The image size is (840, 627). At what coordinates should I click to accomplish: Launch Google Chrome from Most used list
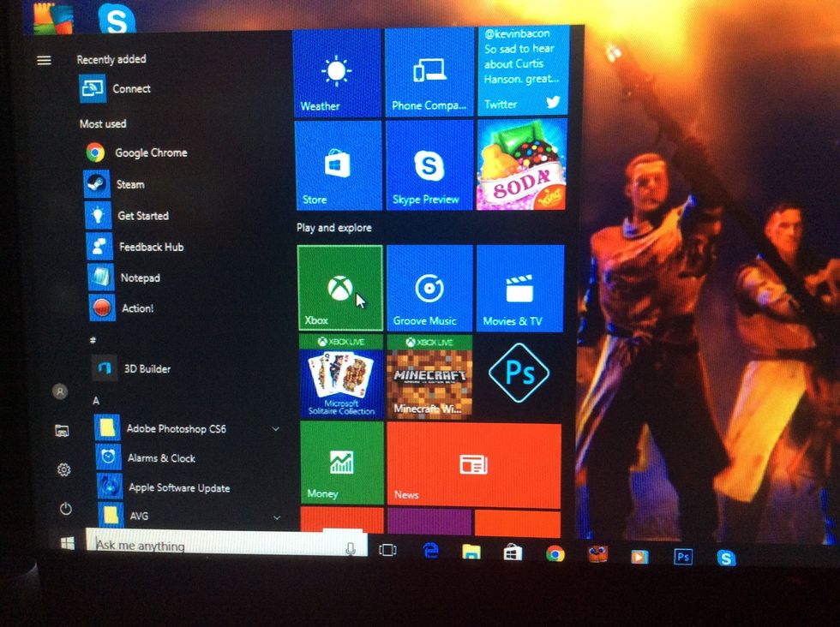point(136,152)
